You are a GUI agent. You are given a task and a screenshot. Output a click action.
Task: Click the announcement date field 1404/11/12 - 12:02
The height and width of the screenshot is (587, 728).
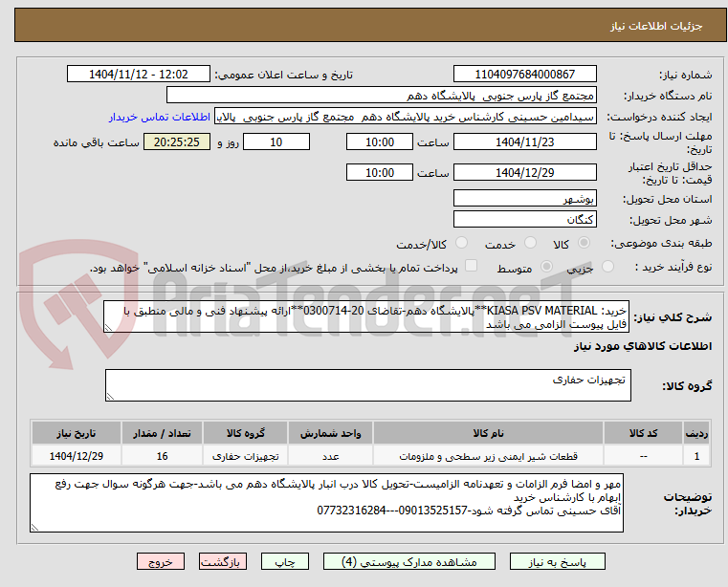[139, 75]
